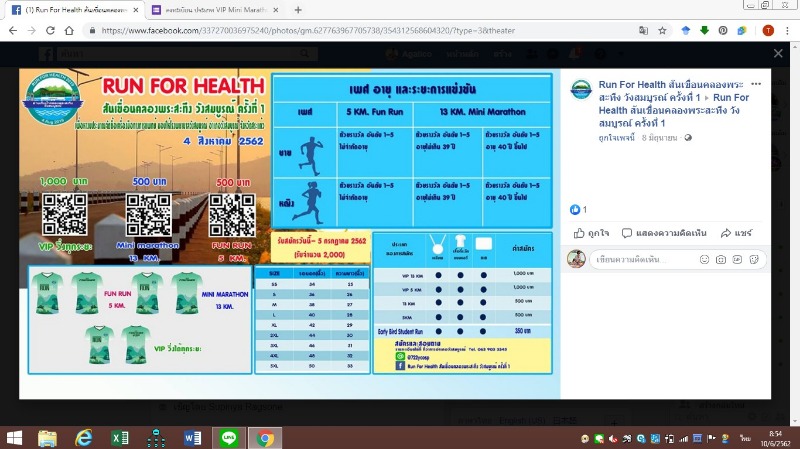Switch the input language ไทย indicator
This screenshot has width=800, height=449.
(745, 439)
